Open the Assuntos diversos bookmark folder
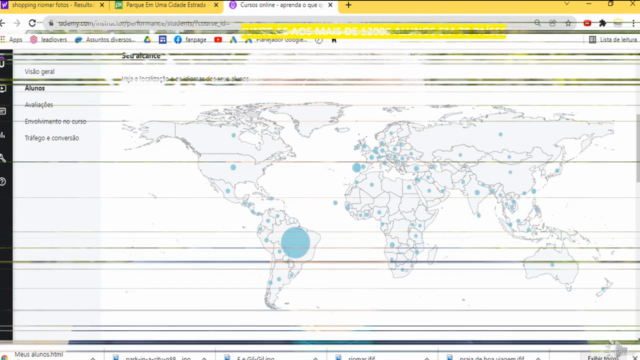Image resolution: width=640 pixels, height=360 pixels. 105,40
